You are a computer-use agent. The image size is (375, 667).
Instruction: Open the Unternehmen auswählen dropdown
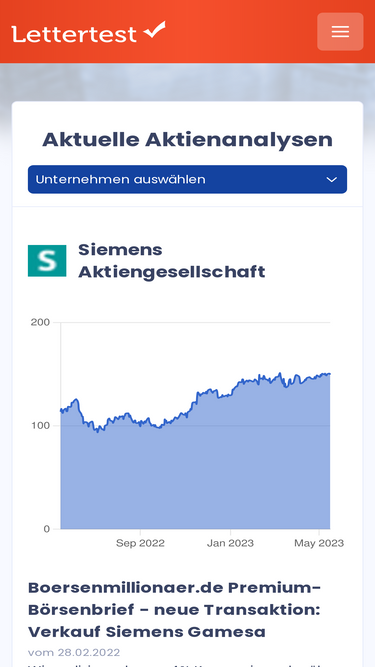point(188,180)
